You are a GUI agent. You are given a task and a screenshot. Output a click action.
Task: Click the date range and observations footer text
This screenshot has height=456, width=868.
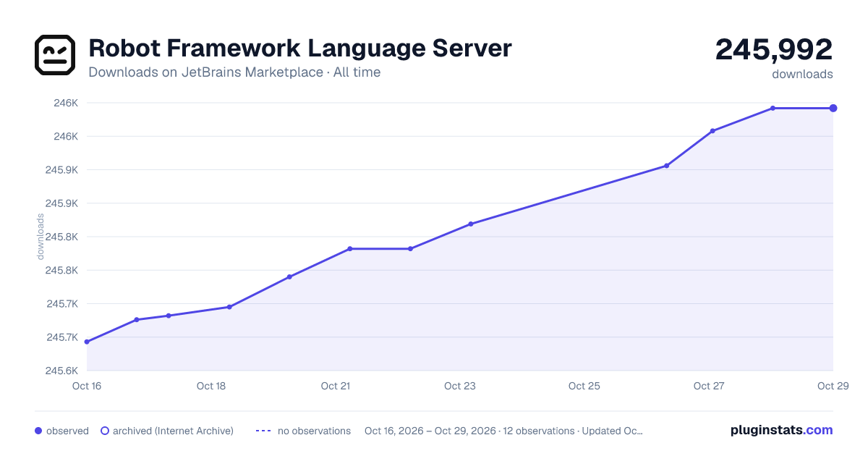pos(503,431)
